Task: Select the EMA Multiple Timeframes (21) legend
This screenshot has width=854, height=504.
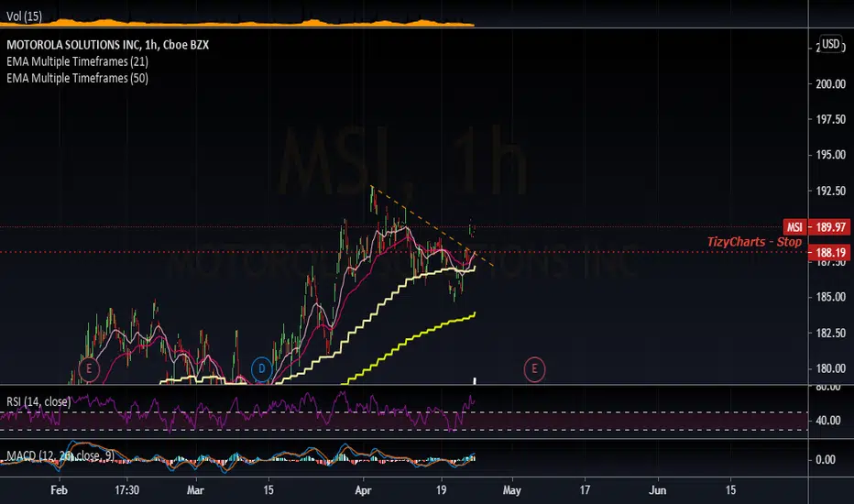Action: (x=77, y=61)
